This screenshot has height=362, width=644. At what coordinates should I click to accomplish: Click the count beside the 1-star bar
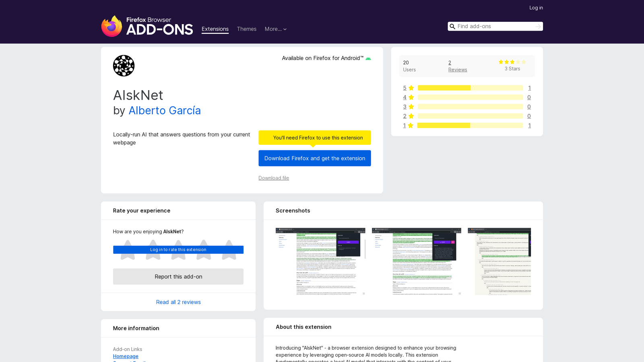point(529,125)
